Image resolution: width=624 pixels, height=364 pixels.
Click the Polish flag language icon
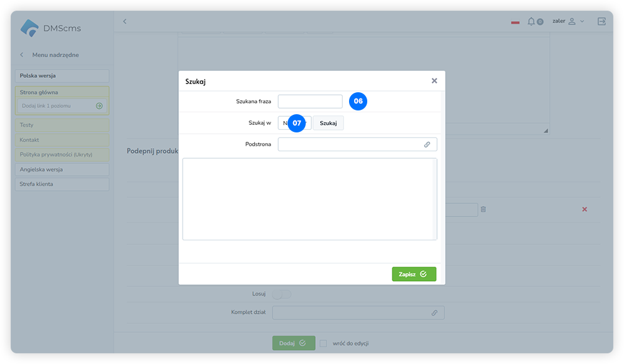[515, 22]
